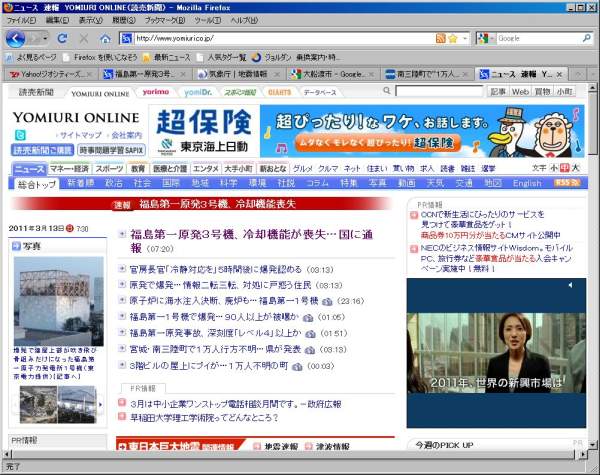The image size is (600, 475).
Task: Click the 記事 search button
Action: pos(498,92)
